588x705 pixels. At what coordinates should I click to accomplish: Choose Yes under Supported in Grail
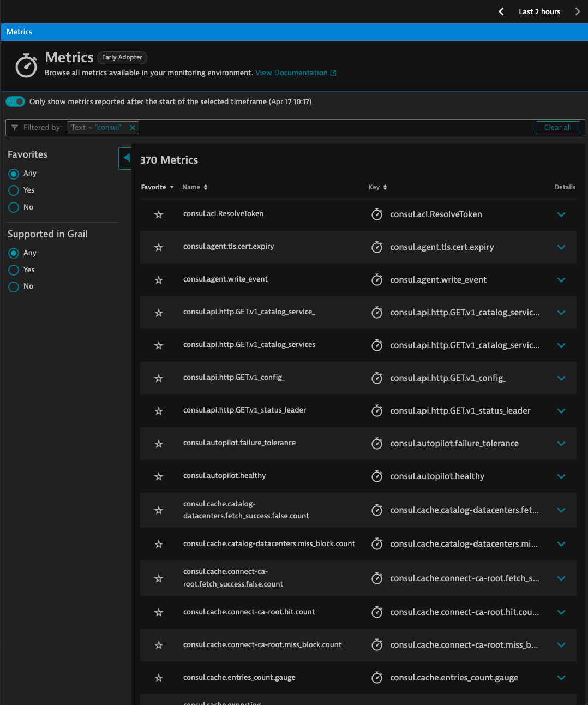click(x=14, y=270)
